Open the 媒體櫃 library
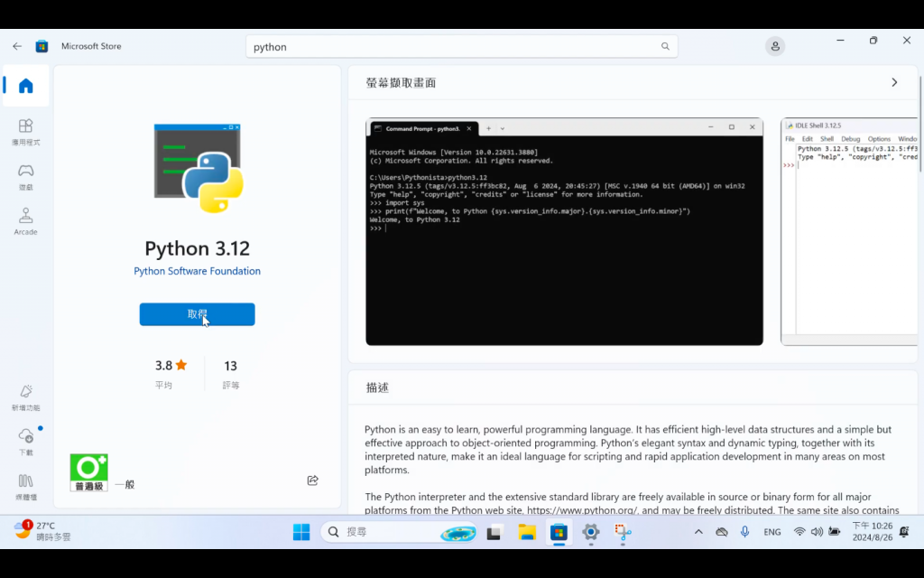This screenshot has width=924, height=578. pos(26,487)
